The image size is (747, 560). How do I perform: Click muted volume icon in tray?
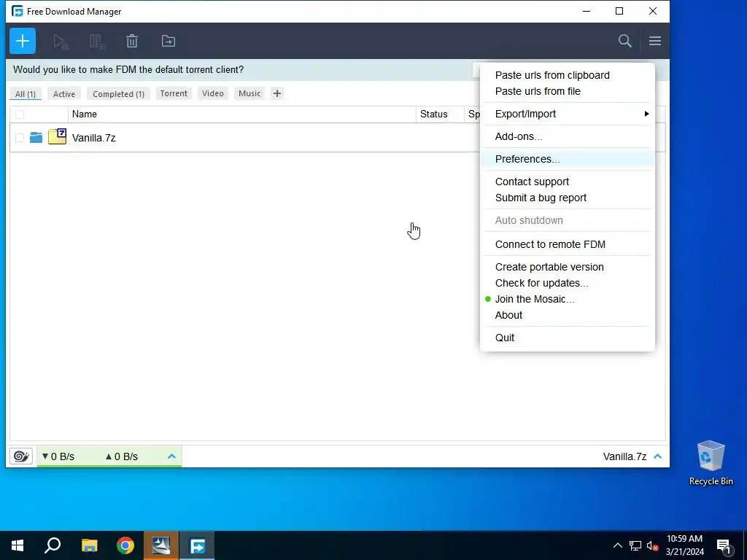click(652, 545)
